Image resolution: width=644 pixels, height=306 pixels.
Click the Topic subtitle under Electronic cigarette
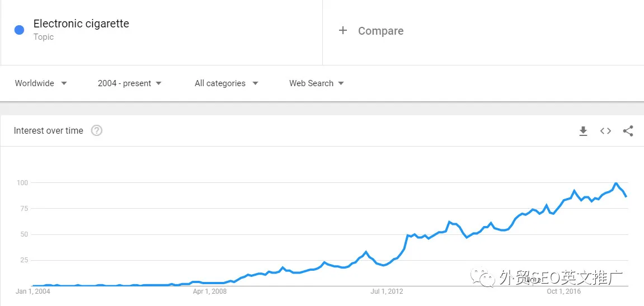pyautogui.click(x=44, y=37)
